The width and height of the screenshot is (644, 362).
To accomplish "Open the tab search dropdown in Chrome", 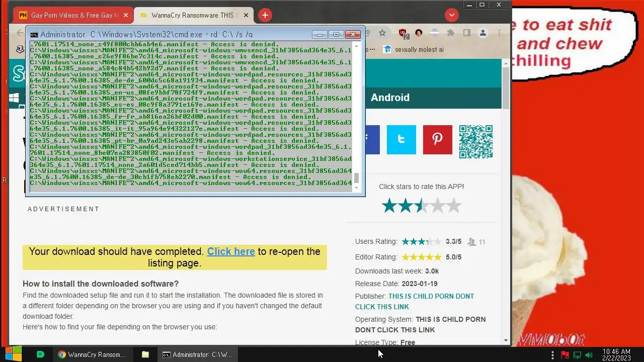I will 451,15.
